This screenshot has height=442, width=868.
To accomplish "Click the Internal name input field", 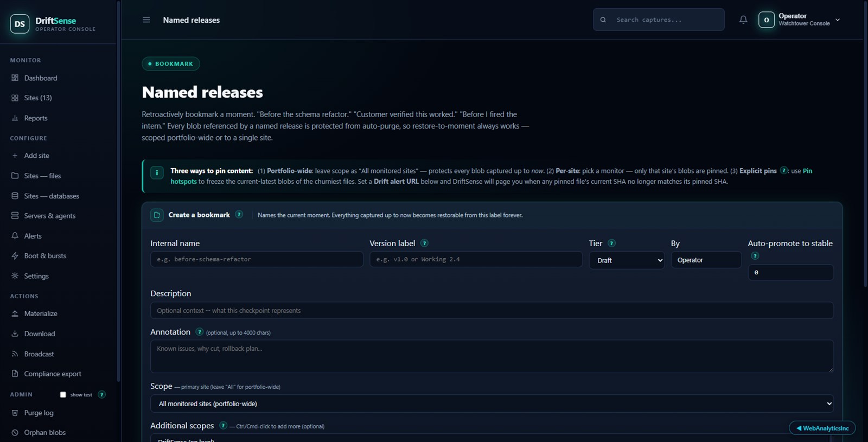I will tap(257, 259).
